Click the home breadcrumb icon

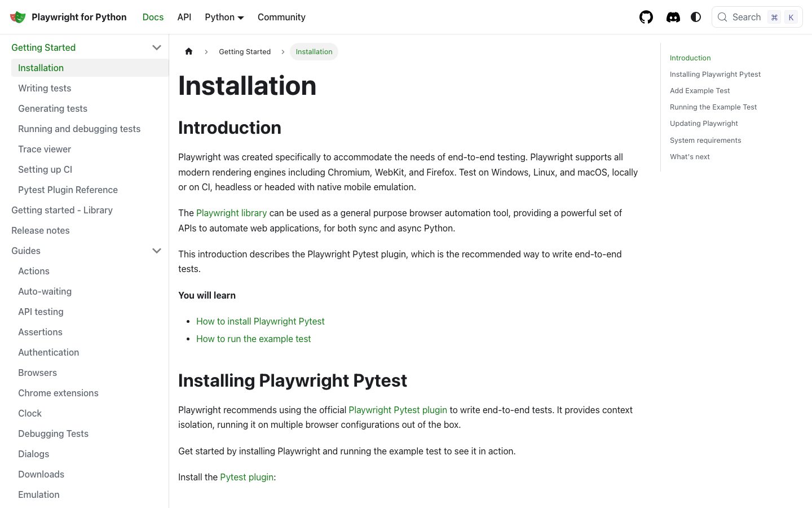[189, 51]
